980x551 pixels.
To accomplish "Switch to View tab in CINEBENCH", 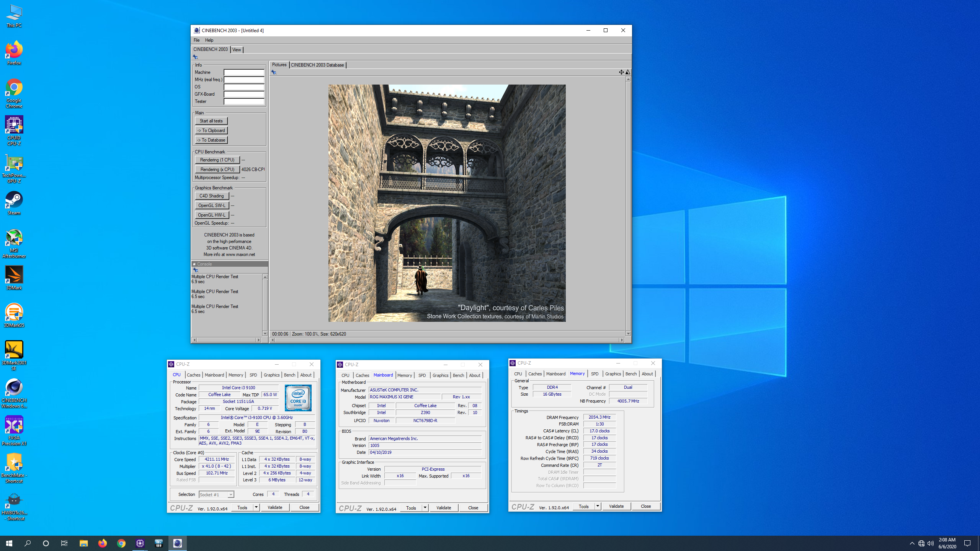I will click(237, 49).
